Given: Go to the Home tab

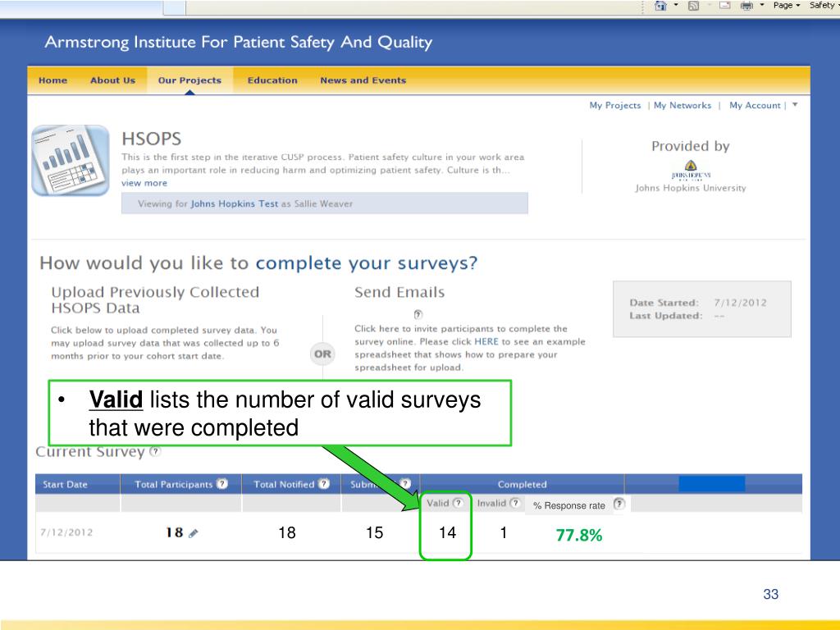Looking at the screenshot, I should click(x=53, y=80).
